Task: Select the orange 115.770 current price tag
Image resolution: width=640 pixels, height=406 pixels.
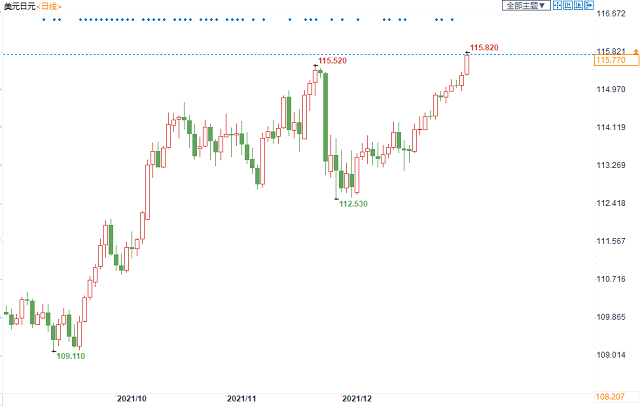Action: 610,61
